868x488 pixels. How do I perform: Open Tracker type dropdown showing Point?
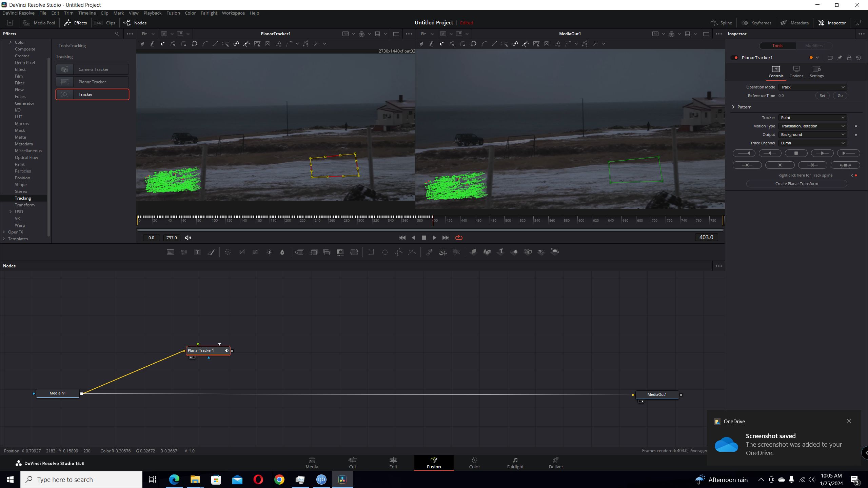[813, 118]
